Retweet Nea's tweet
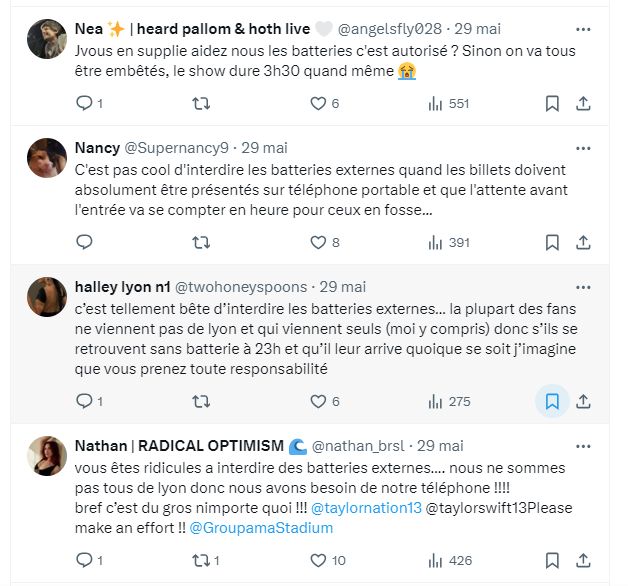 201,103
